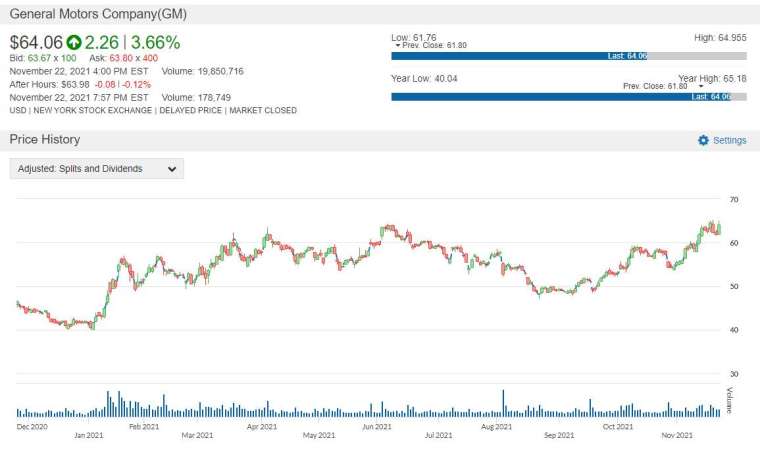This screenshot has width=760, height=451.
Task: Click the Settings link beside the gear
Action: click(x=729, y=140)
